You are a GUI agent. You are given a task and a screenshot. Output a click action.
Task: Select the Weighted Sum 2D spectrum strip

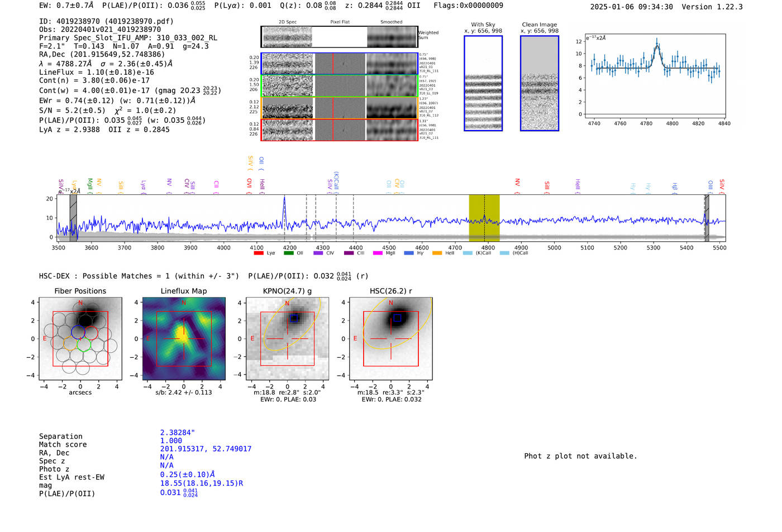pyautogui.click(x=339, y=37)
